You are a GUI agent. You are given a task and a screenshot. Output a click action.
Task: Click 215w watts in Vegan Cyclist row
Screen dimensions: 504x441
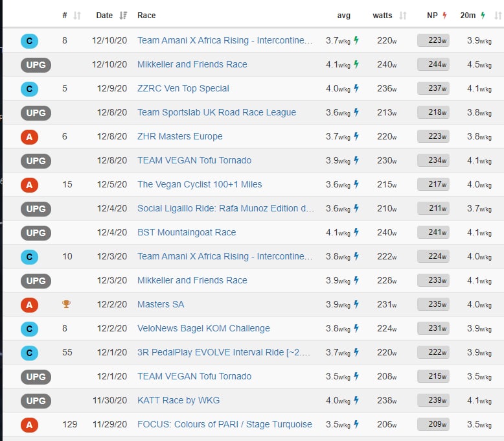387,184
